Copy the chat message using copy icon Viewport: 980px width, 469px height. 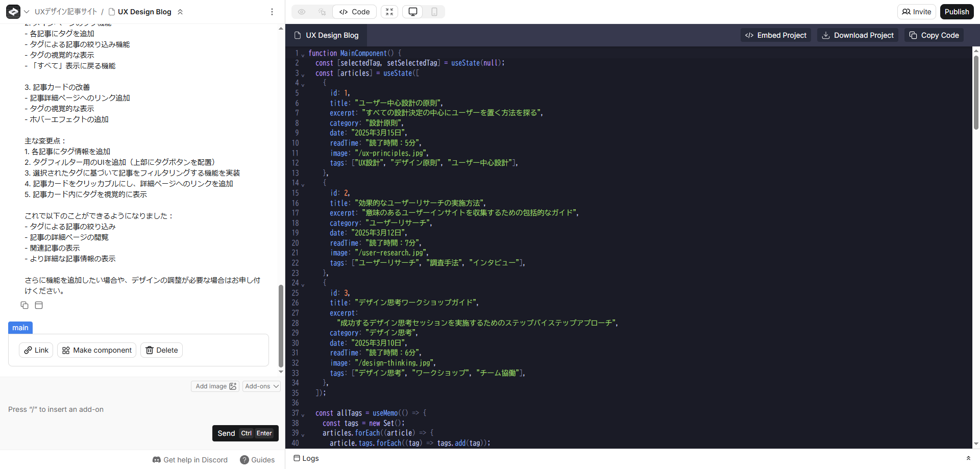tap(24, 305)
